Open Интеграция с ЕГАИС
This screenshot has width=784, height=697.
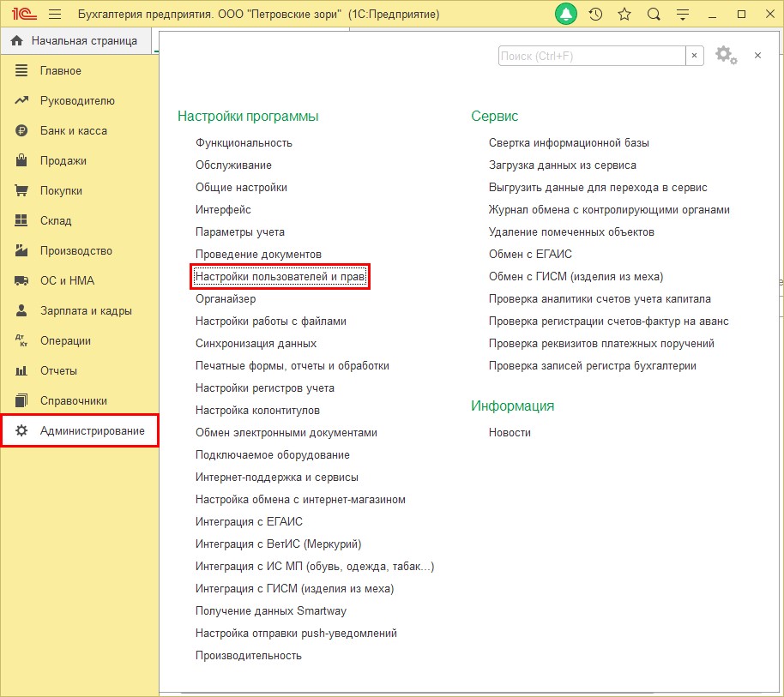(x=249, y=521)
